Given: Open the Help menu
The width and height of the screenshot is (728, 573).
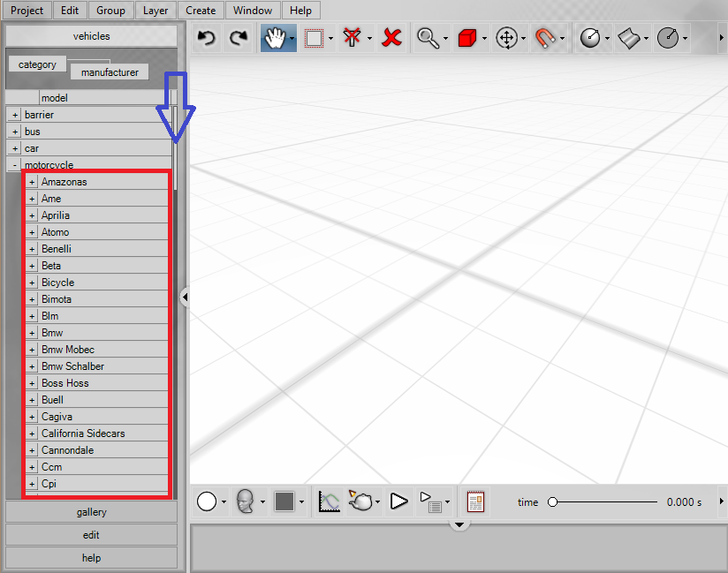Looking at the screenshot, I should (300, 11).
